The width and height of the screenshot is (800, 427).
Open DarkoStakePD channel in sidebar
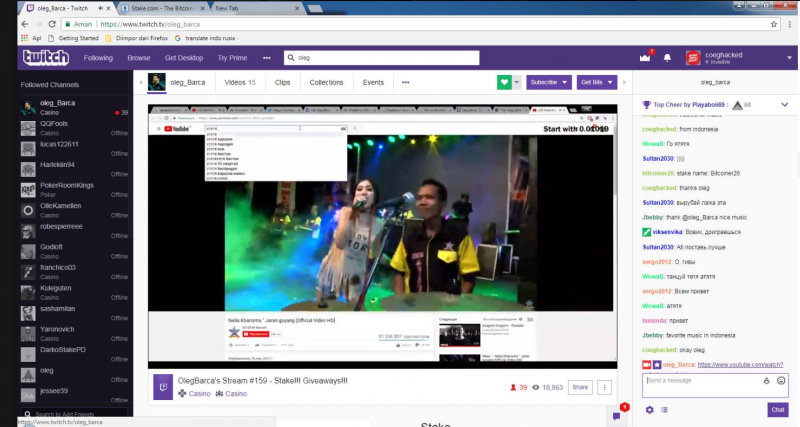pyautogui.click(x=74, y=354)
